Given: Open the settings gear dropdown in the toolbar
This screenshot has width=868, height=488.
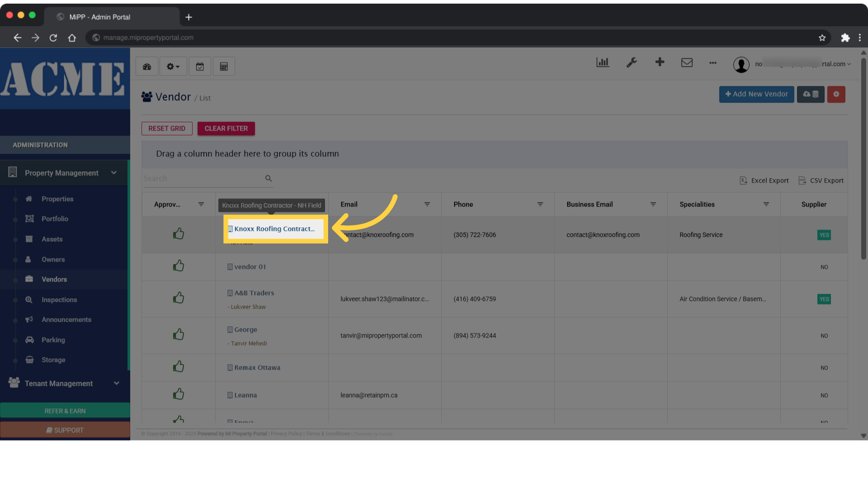Looking at the screenshot, I should (x=173, y=66).
